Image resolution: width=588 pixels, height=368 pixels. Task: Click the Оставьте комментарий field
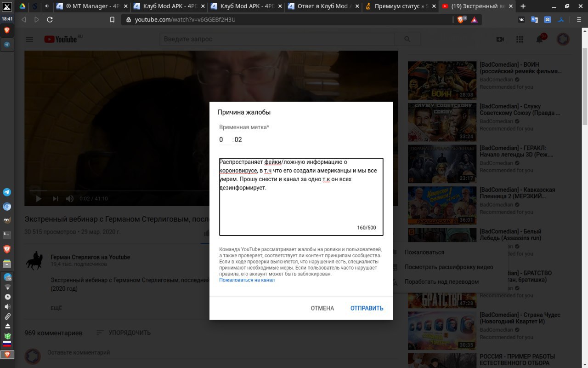point(78,352)
